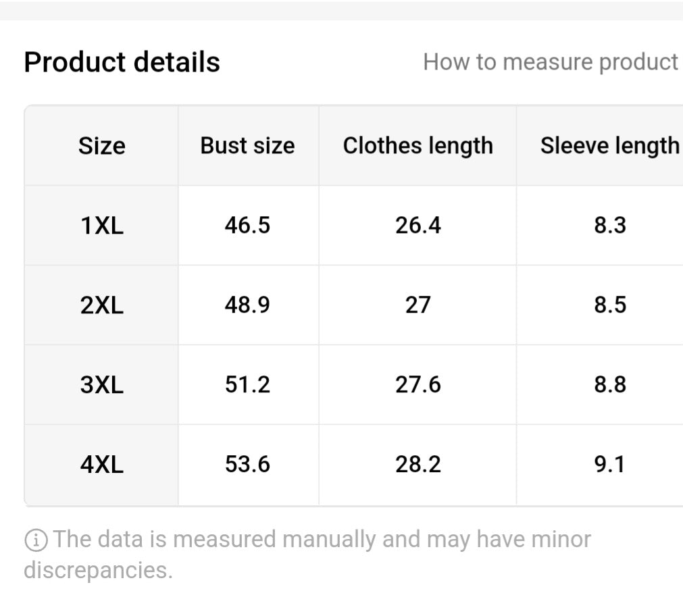This screenshot has width=683, height=616.
Task: Click the 8.3 sleeve length cell
Action: coord(609,226)
